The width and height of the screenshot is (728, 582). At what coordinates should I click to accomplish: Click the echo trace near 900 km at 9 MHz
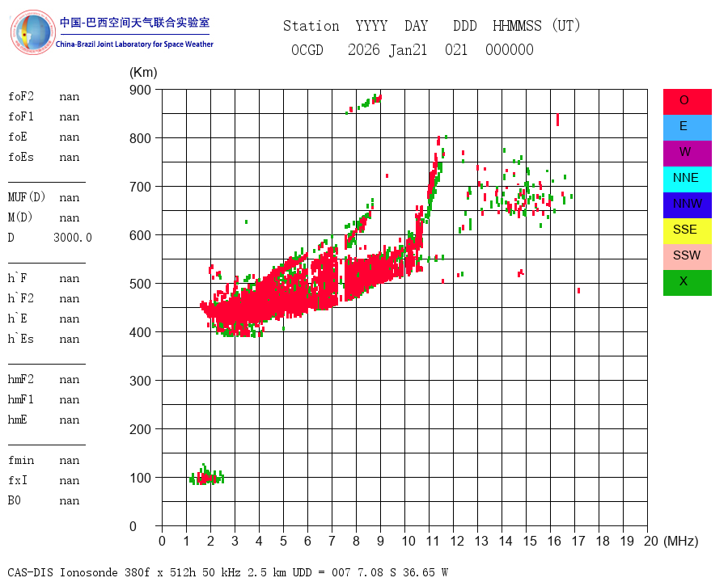point(365,103)
